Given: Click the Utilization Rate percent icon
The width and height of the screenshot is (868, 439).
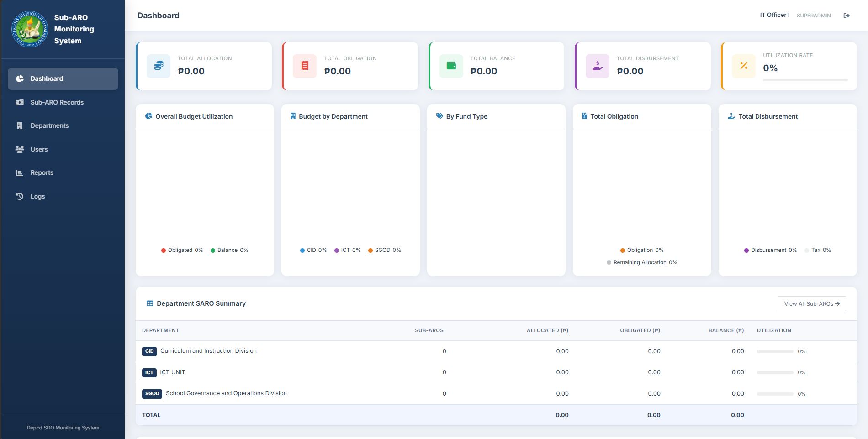Looking at the screenshot, I should click(x=744, y=66).
